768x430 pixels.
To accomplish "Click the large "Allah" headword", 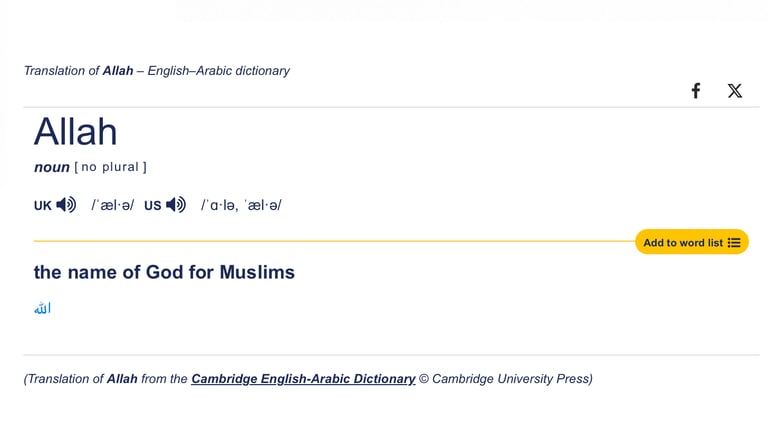I will point(75,132).
